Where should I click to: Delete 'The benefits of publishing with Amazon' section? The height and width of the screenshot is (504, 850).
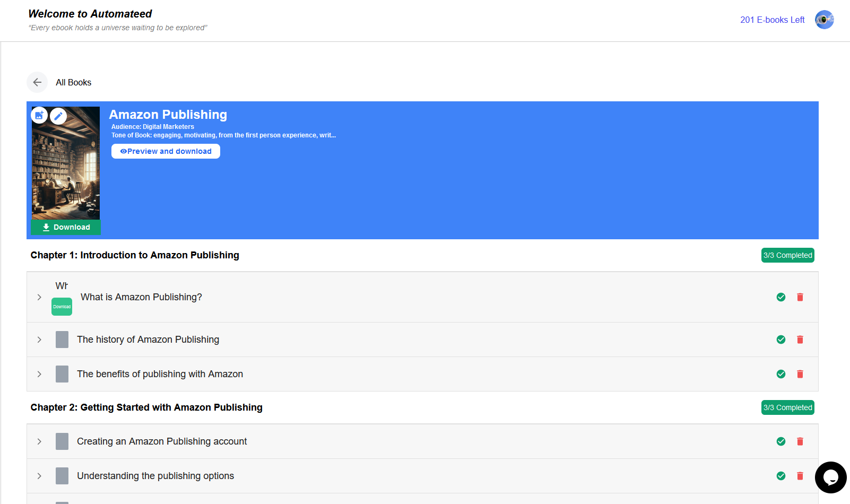point(800,374)
